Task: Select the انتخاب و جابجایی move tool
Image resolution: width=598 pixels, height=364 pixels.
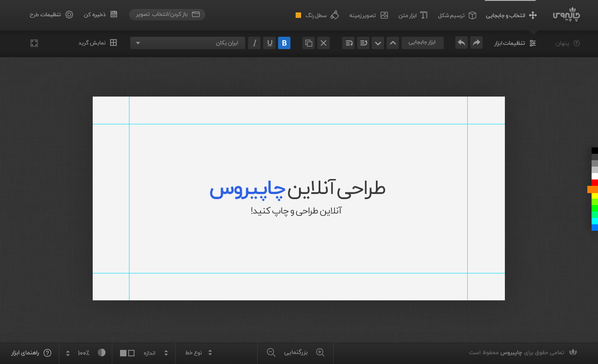Action: [x=511, y=15]
